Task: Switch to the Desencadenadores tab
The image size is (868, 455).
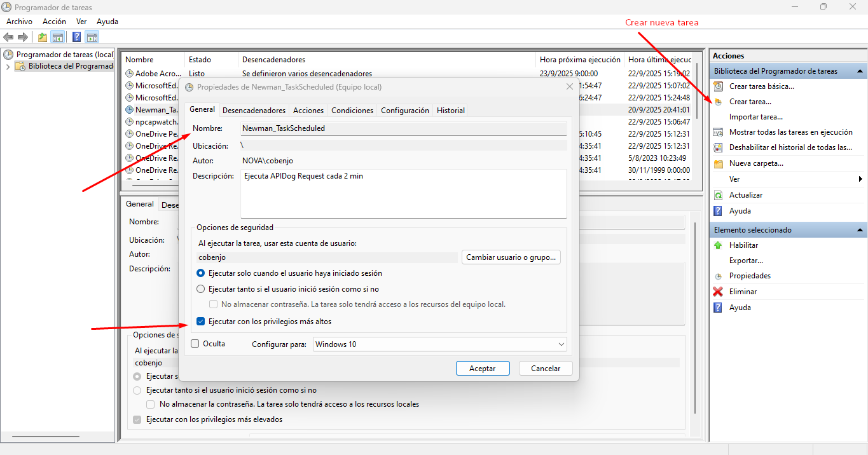Action: (254, 111)
